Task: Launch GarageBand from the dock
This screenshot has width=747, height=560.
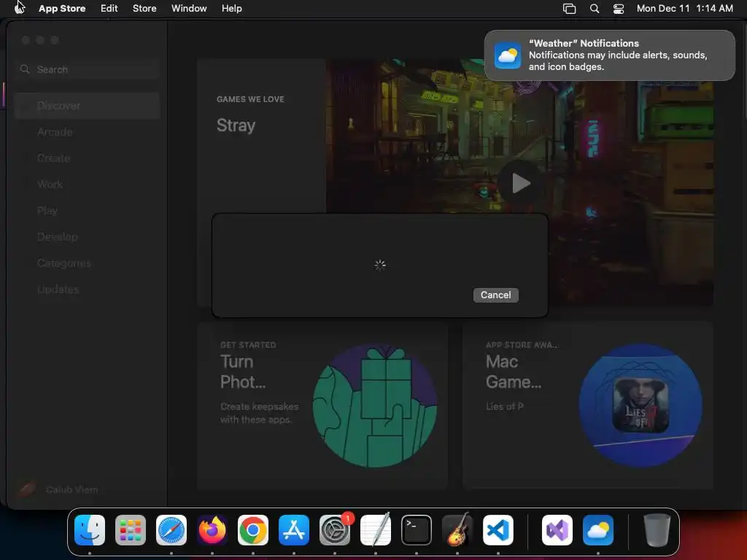Action: click(x=457, y=530)
